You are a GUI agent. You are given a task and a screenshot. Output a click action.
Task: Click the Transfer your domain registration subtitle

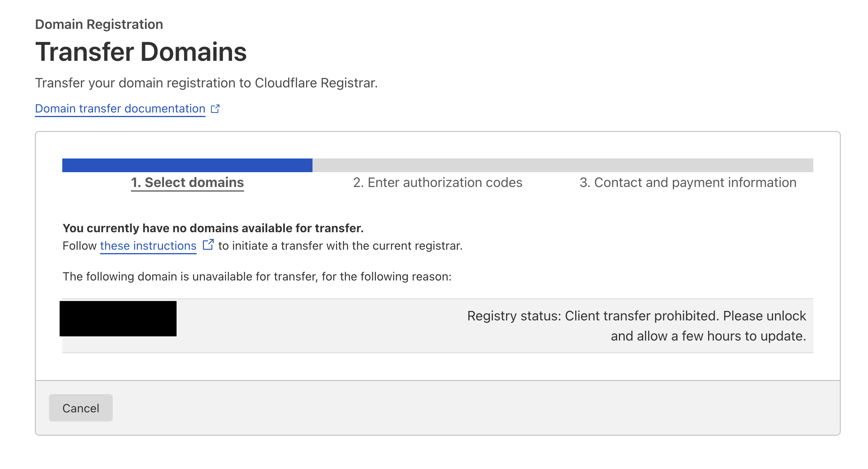coord(206,82)
